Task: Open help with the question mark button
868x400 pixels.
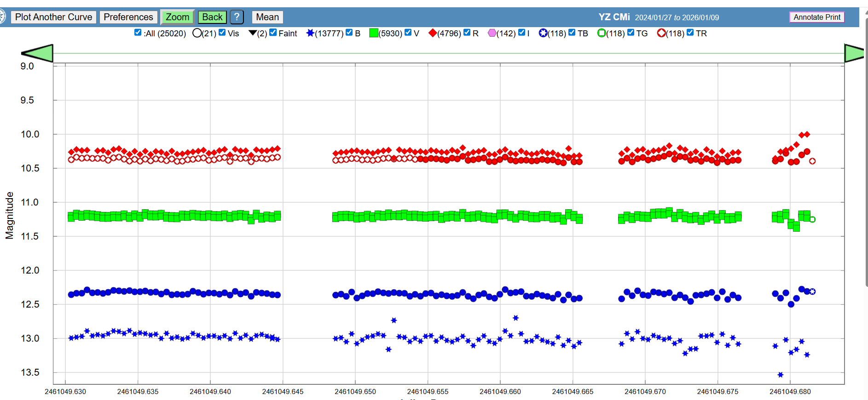Action: [236, 17]
